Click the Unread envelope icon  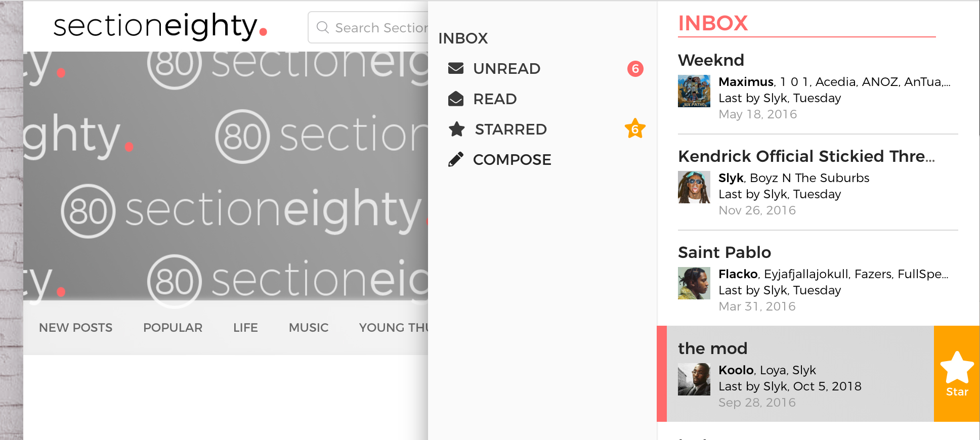pyautogui.click(x=456, y=68)
